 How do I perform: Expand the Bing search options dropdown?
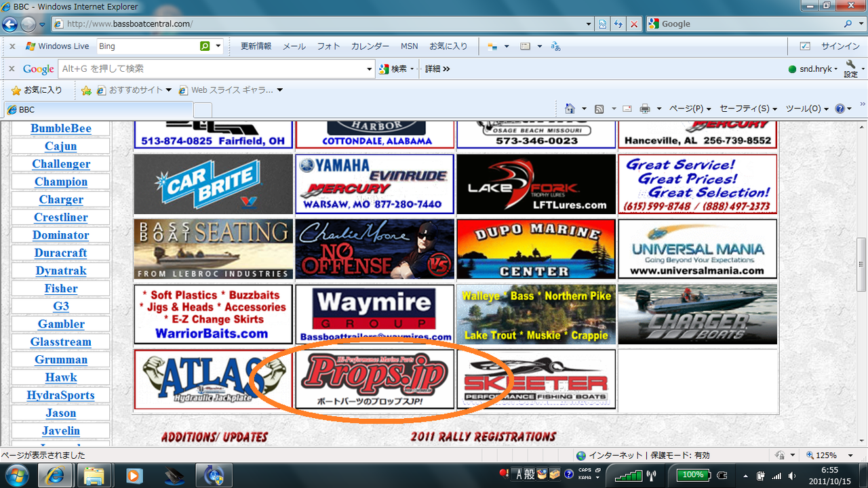[x=218, y=46]
